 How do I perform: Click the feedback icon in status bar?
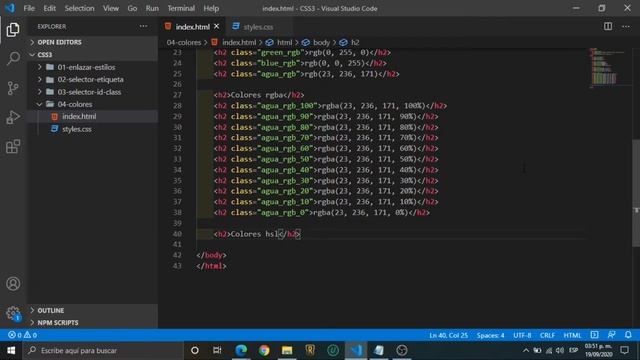[x=611, y=335]
